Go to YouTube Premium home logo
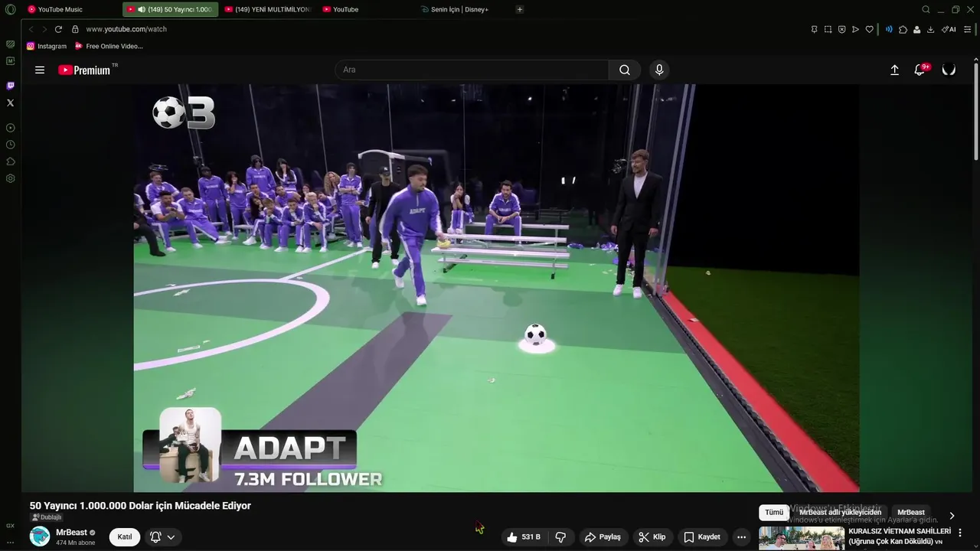Image resolution: width=980 pixels, height=551 pixels. tap(86, 70)
